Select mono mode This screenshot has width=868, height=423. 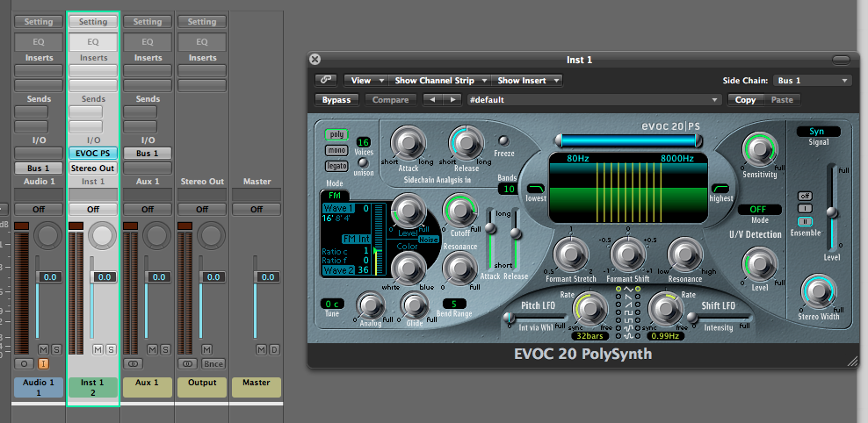point(336,150)
